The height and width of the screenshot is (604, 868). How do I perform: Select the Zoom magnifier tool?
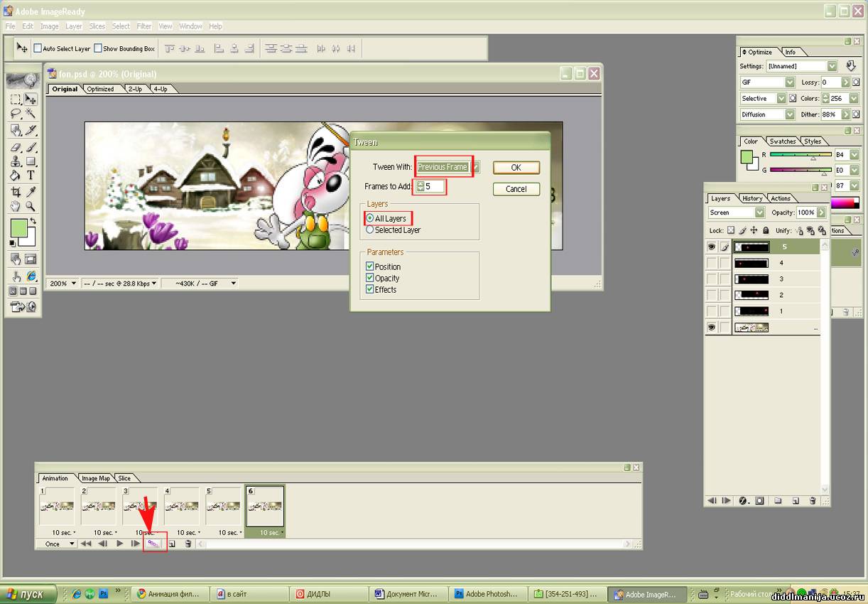31,206
